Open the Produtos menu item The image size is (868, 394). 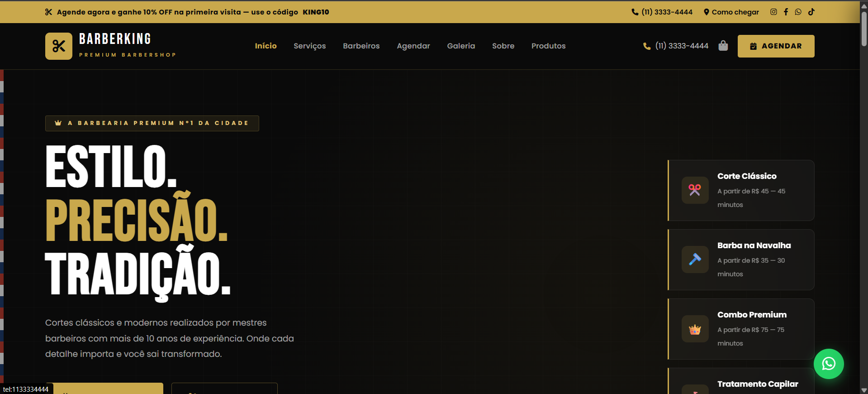pos(549,46)
